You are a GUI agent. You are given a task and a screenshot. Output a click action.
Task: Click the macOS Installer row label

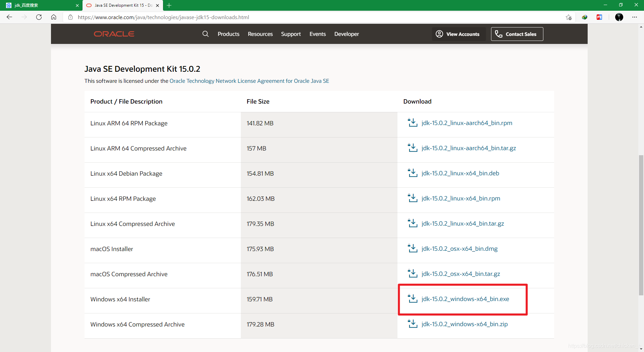[x=112, y=249]
